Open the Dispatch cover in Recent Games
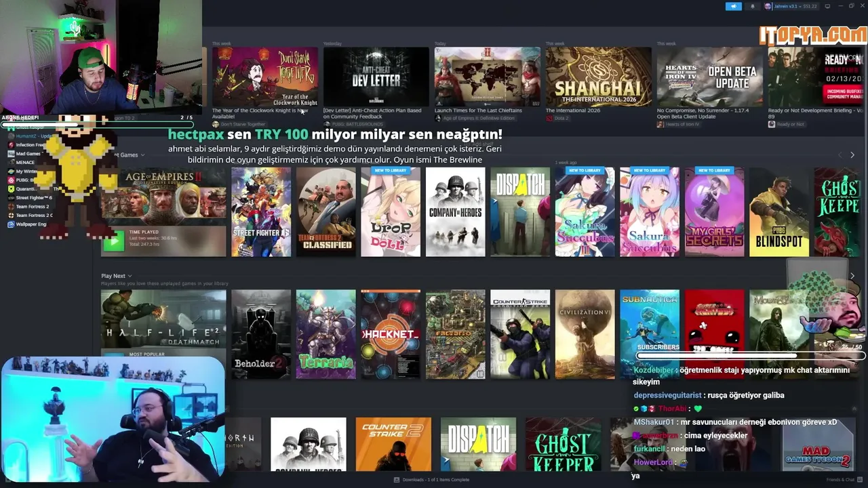Screen dimensions: 868x488 [x=520, y=212]
